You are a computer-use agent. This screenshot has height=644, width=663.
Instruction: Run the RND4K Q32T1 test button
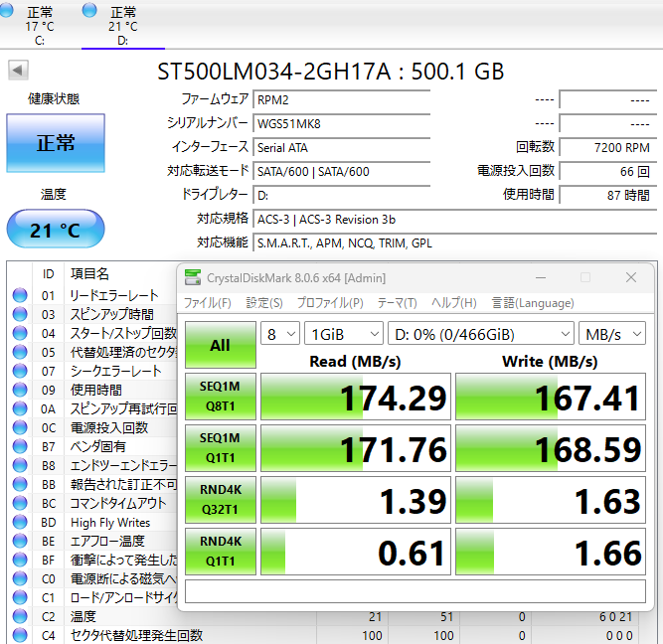(x=220, y=500)
